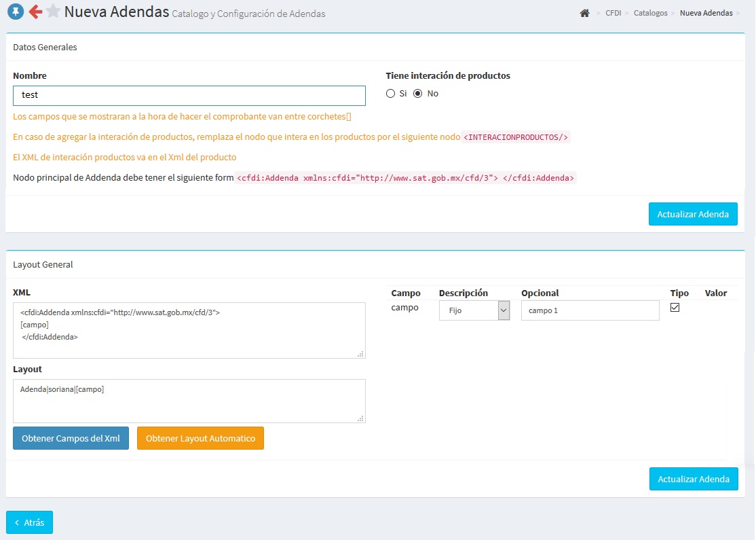Click Actualizar Adenda in Datos Generales
The width and height of the screenshot is (756, 540).
pyautogui.click(x=693, y=214)
